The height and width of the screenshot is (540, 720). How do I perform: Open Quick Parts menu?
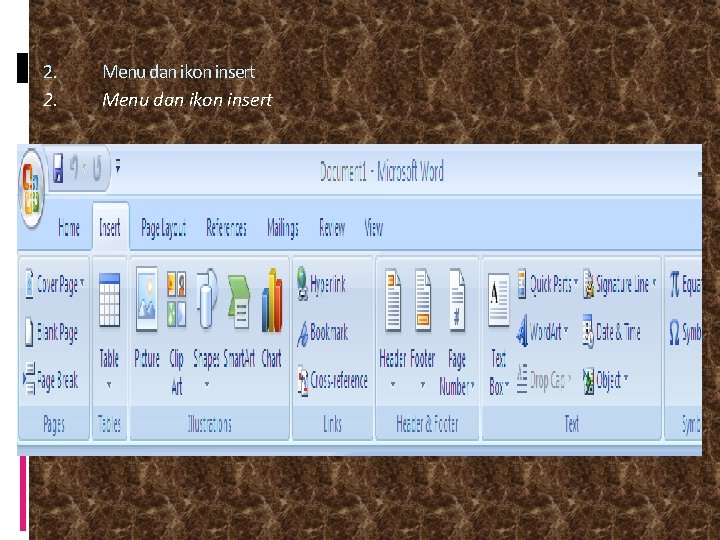click(548, 283)
